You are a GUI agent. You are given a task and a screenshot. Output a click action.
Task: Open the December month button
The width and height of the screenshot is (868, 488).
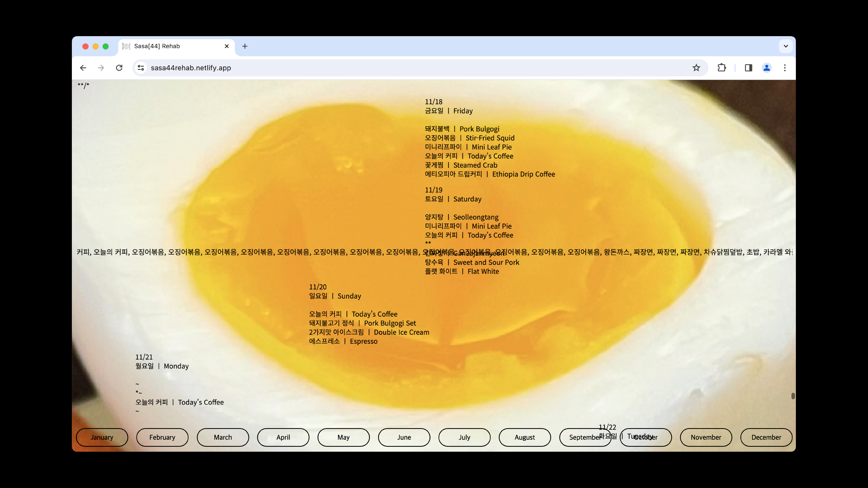point(766,437)
